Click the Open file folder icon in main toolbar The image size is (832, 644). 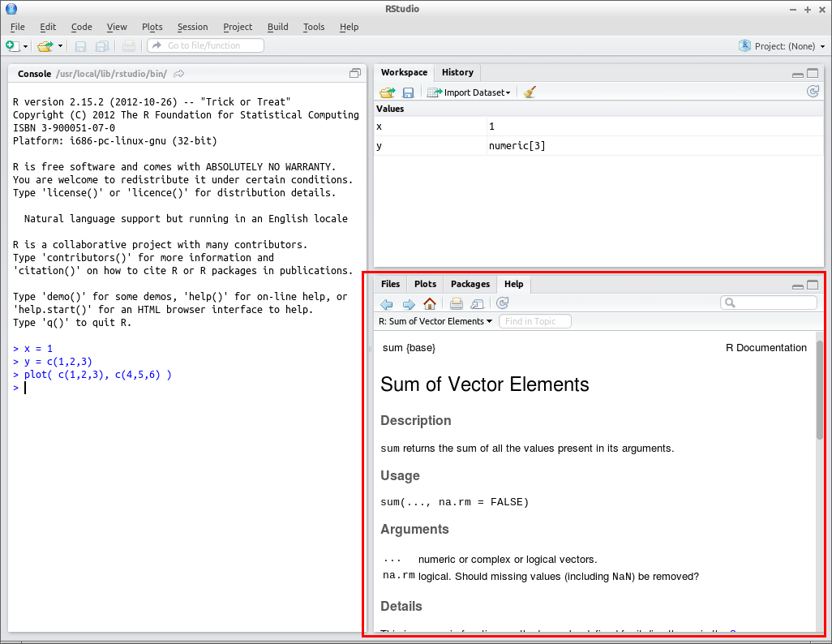click(x=45, y=46)
